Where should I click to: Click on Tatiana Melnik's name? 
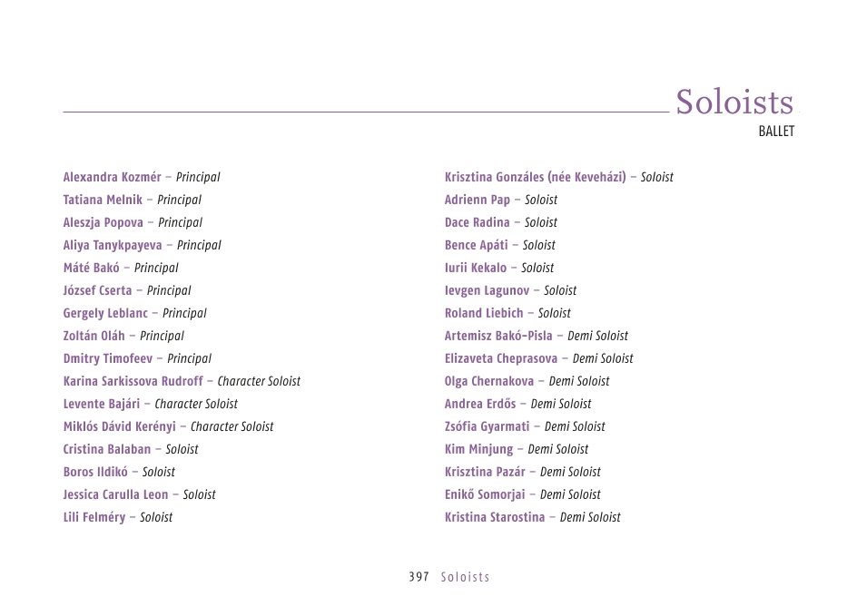103,200
